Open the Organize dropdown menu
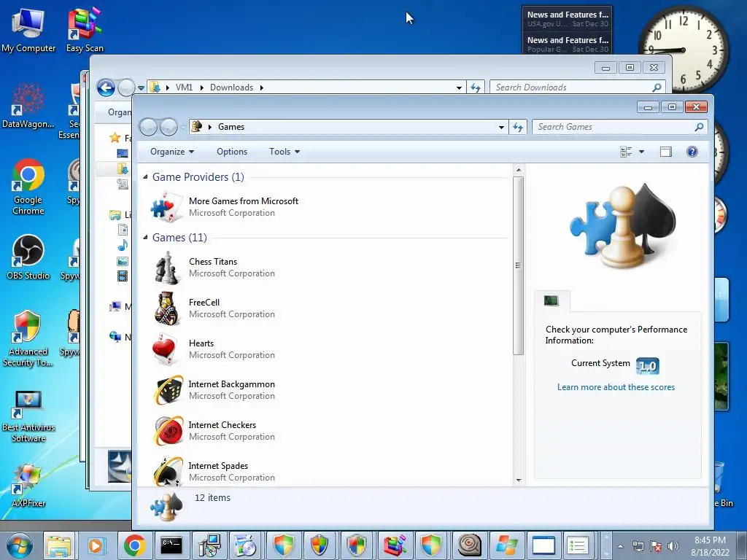747x560 pixels. [172, 152]
